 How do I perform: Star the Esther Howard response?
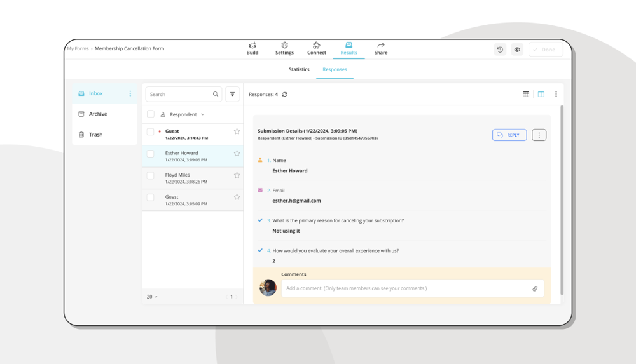click(x=237, y=153)
